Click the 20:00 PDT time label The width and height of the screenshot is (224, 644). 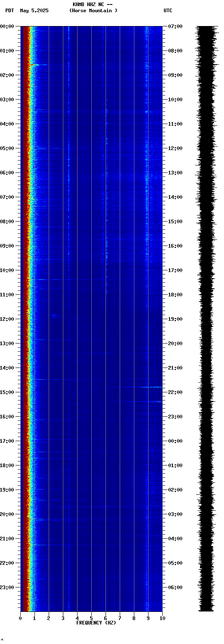click(x=7, y=514)
